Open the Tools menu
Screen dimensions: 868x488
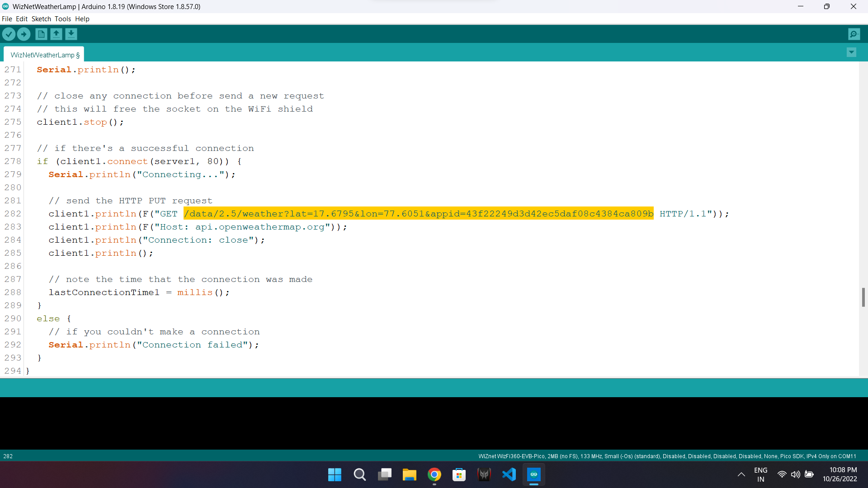coord(63,19)
